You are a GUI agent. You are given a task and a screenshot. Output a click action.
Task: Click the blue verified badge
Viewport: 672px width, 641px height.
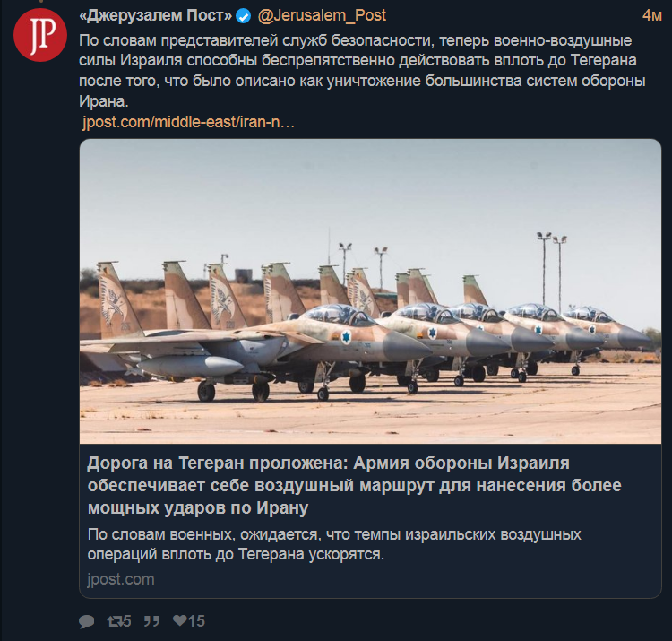click(244, 17)
